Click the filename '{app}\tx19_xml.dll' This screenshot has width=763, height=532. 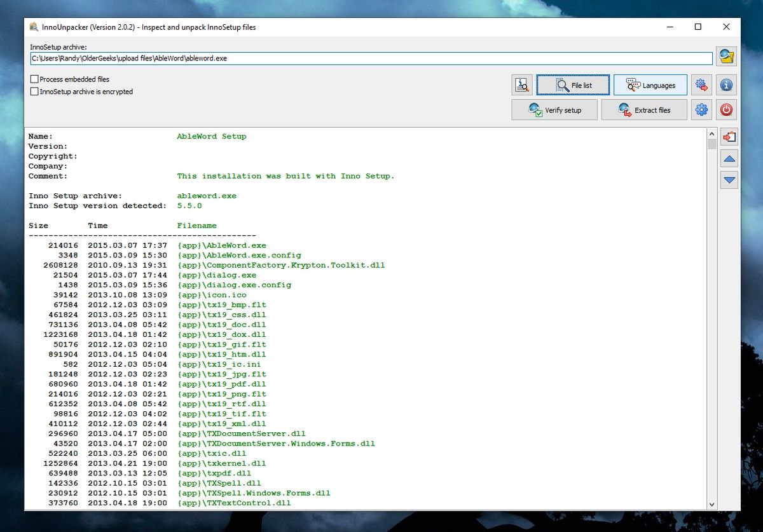click(x=222, y=424)
